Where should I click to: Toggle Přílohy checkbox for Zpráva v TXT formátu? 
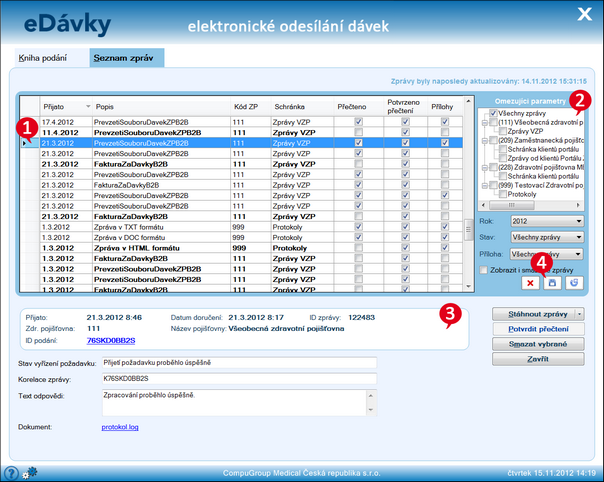[445, 227]
